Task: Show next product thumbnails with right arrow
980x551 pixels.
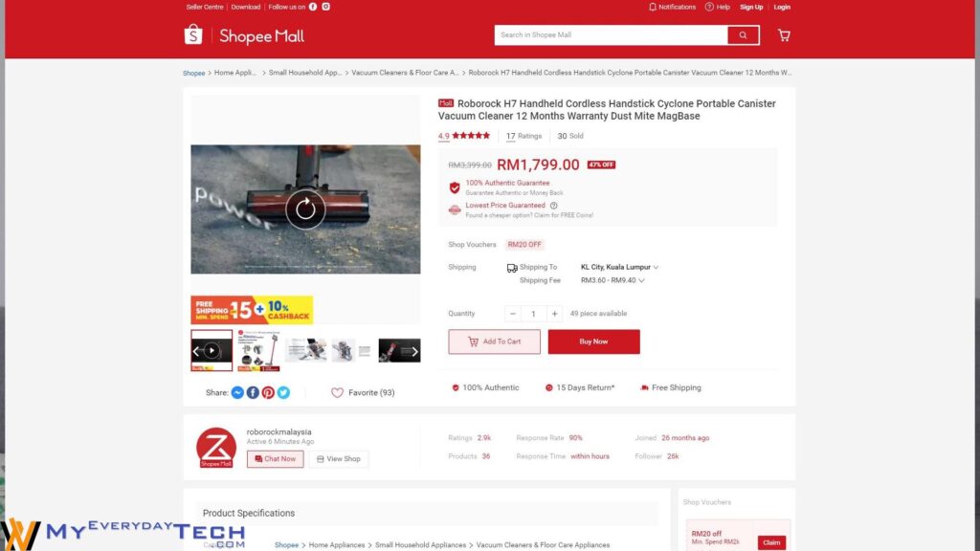Action: [414, 351]
